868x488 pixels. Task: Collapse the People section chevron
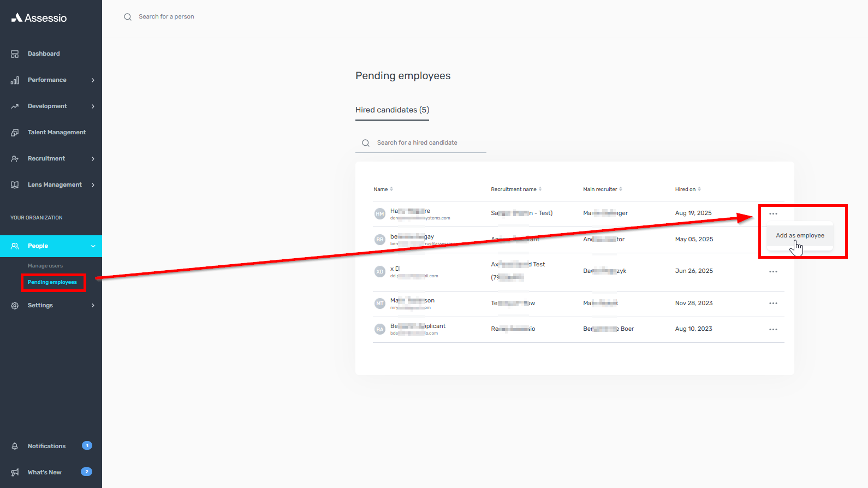(x=93, y=246)
